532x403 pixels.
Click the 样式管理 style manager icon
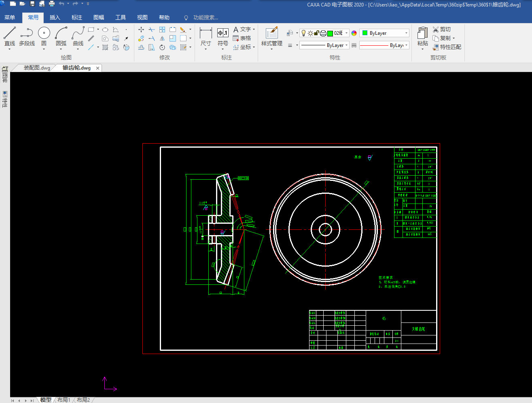[271, 33]
